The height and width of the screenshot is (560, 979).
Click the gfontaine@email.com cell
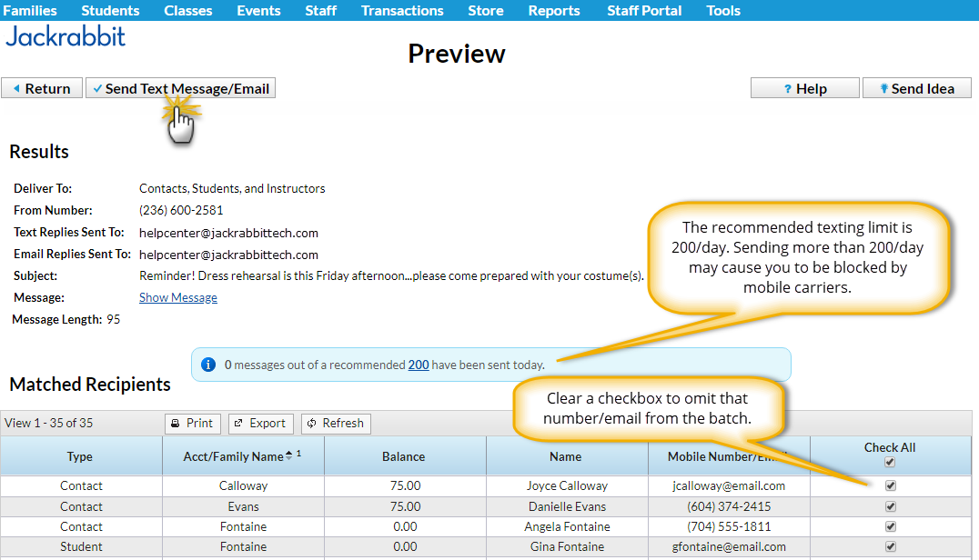click(x=729, y=546)
